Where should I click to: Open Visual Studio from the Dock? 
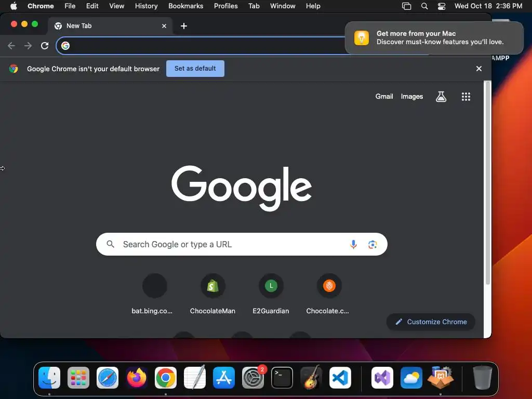point(382,378)
